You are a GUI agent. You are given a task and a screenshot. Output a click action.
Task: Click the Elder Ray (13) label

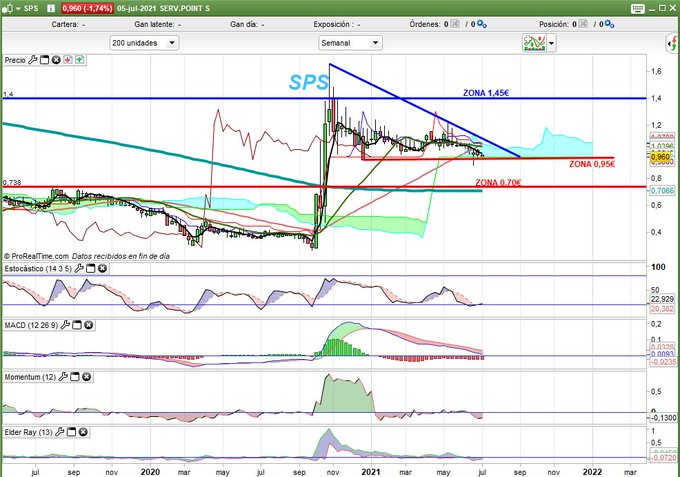point(29,432)
